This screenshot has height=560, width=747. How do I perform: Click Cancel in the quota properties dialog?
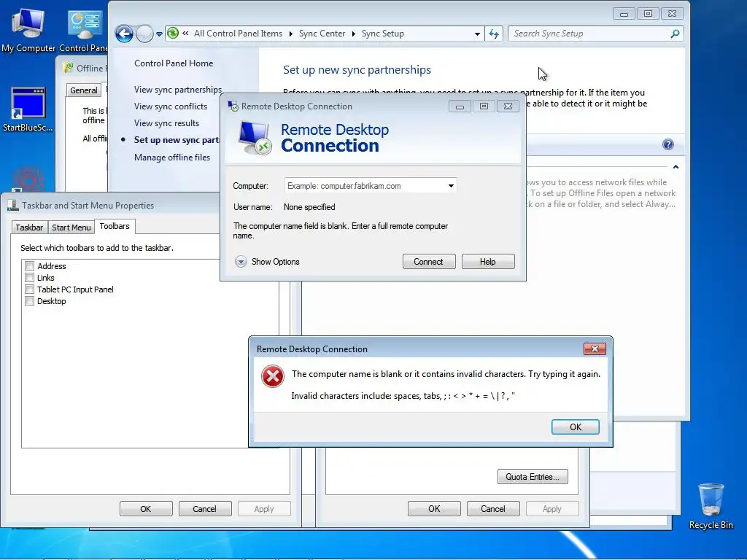493,508
